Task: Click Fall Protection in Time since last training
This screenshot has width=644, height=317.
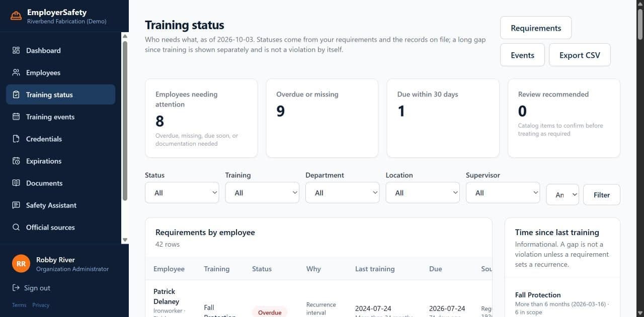Action: [538, 295]
